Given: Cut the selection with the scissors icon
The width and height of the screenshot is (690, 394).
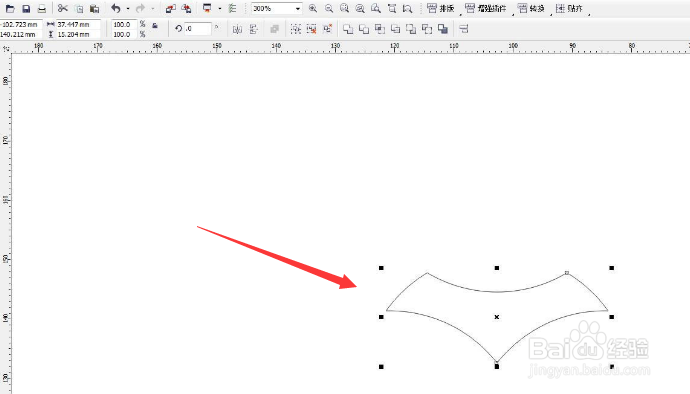Looking at the screenshot, I should tap(63, 8).
